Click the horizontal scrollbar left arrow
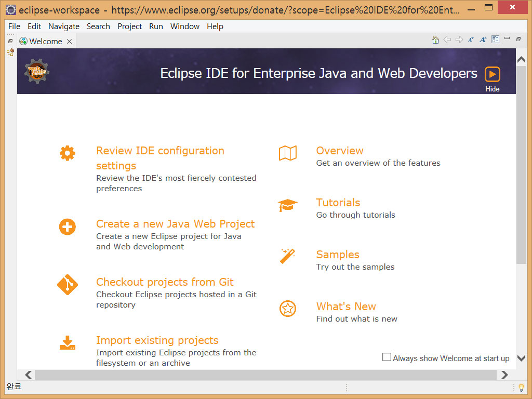 click(29, 375)
